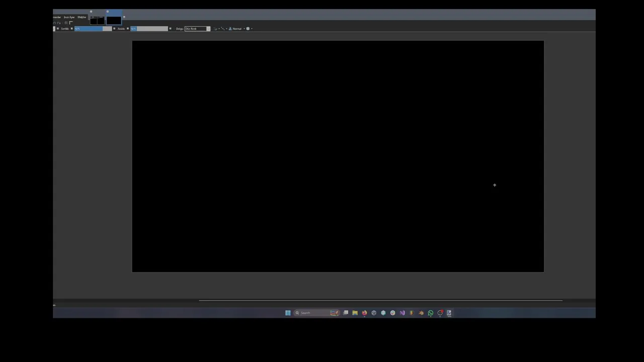Image resolution: width=644 pixels, height=362 pixels.
Task: Click the Undo arrow icon
Action: point(54,23)
